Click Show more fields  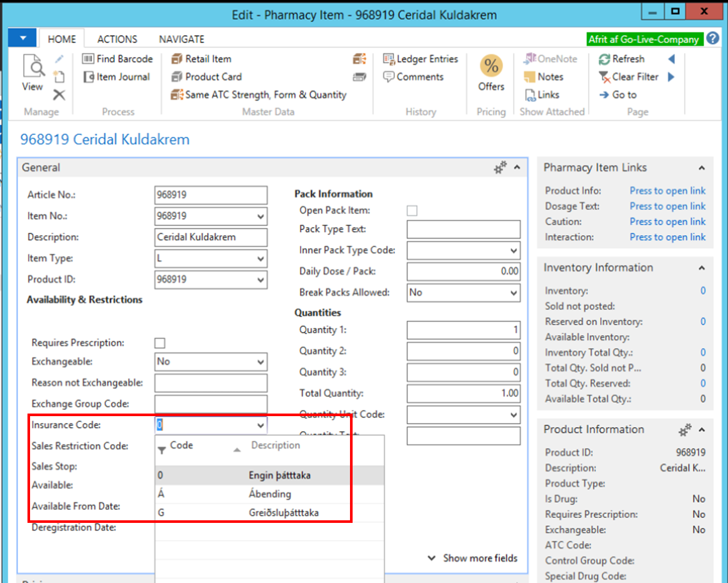(x=473, y=558)
